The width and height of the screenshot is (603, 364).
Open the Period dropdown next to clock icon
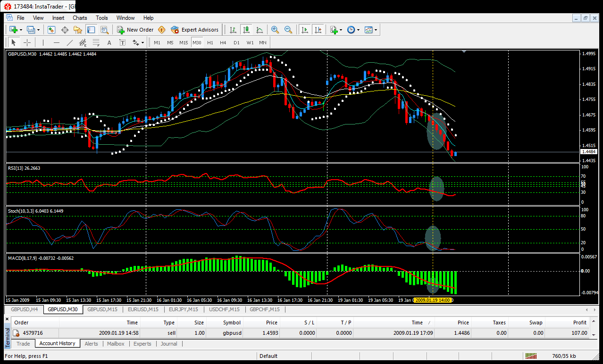tap(358, 30)
